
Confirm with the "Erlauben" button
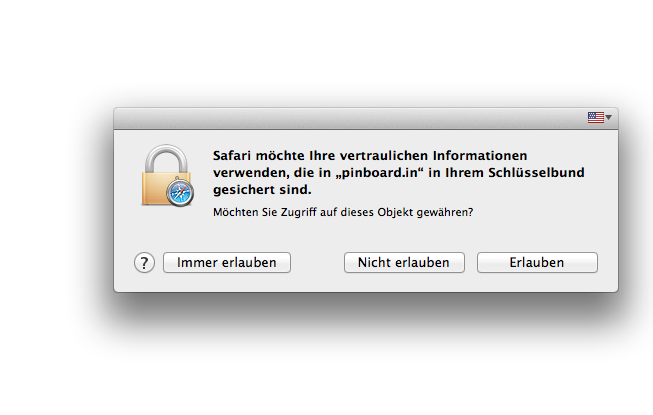(x=537, y=262)
